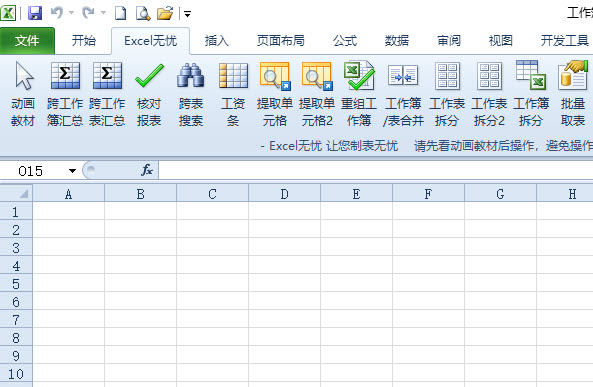Open 跨表搜索 binoculars search tool

tap(191, 94)
